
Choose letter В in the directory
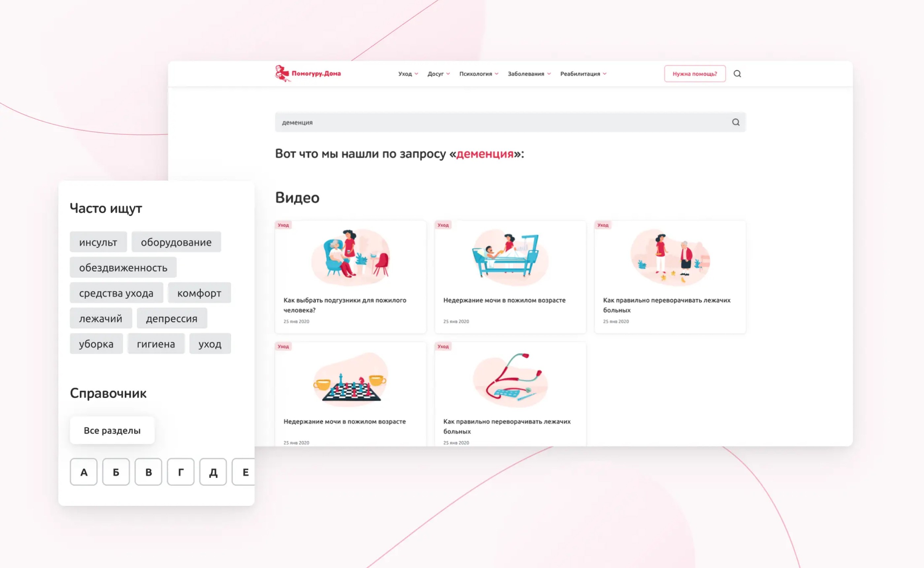[x=148, y=472]
